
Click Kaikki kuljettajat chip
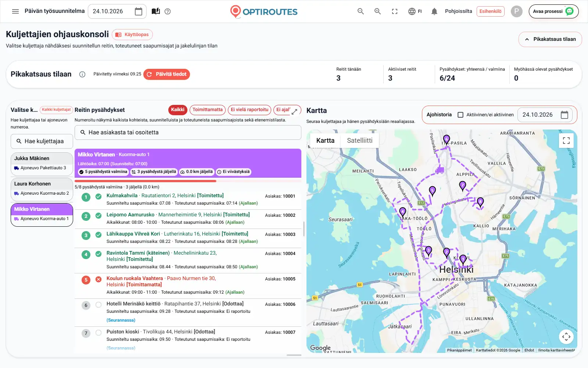click(x=56, y=110)
